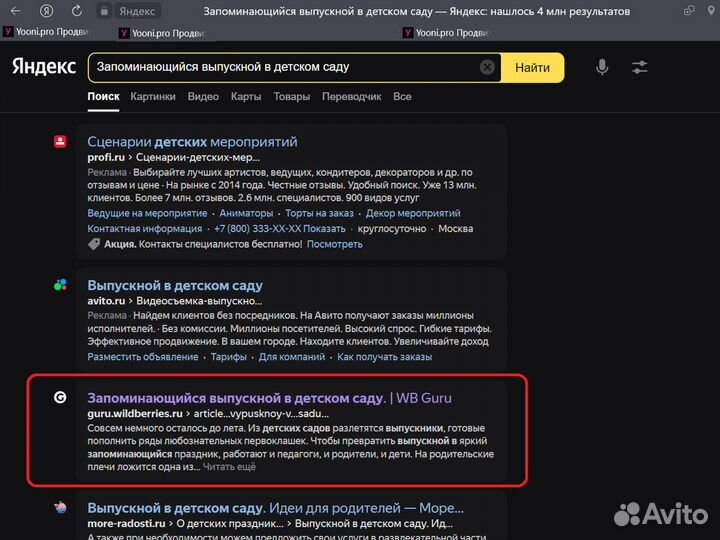Viewport: 720px width, 540px height.
Task: Click the WB Guru favicon
Action: pos(60,397)
